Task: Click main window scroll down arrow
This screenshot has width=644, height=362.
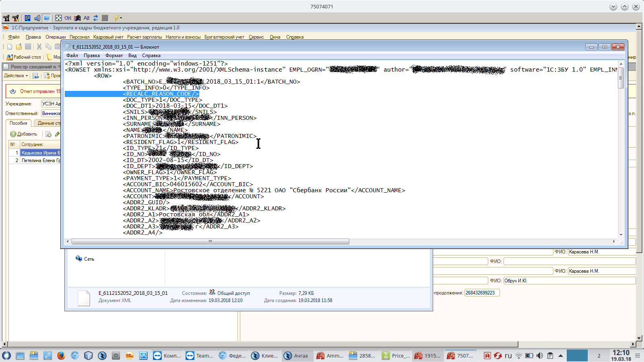Action: pyautogui.click(x=639, y=338)
